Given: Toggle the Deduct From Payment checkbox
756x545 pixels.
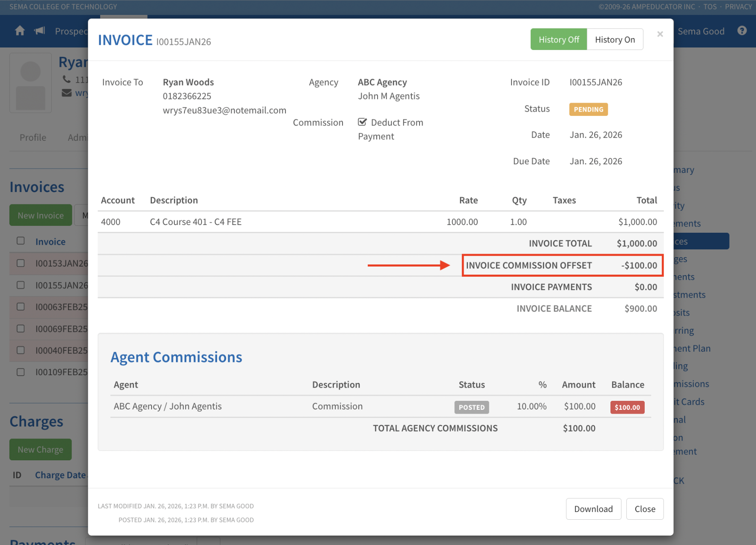Looking at the screenshot, I should click(363, 122).
